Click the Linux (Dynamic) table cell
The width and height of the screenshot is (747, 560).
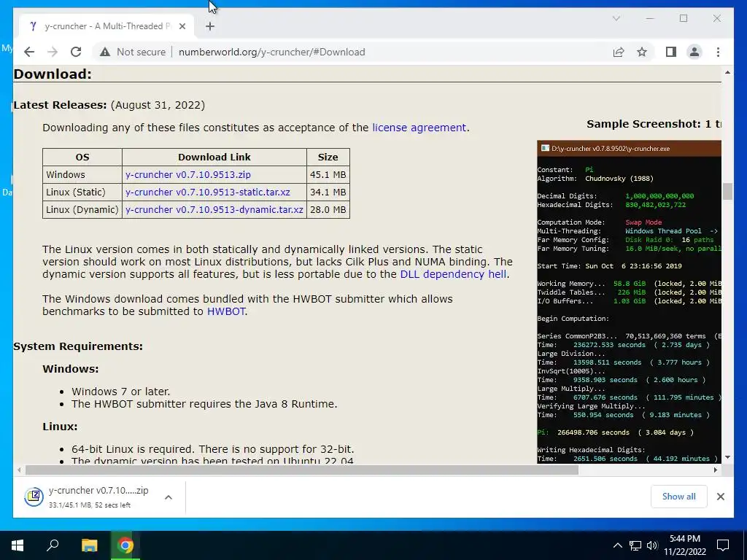(x=82, y=210)
